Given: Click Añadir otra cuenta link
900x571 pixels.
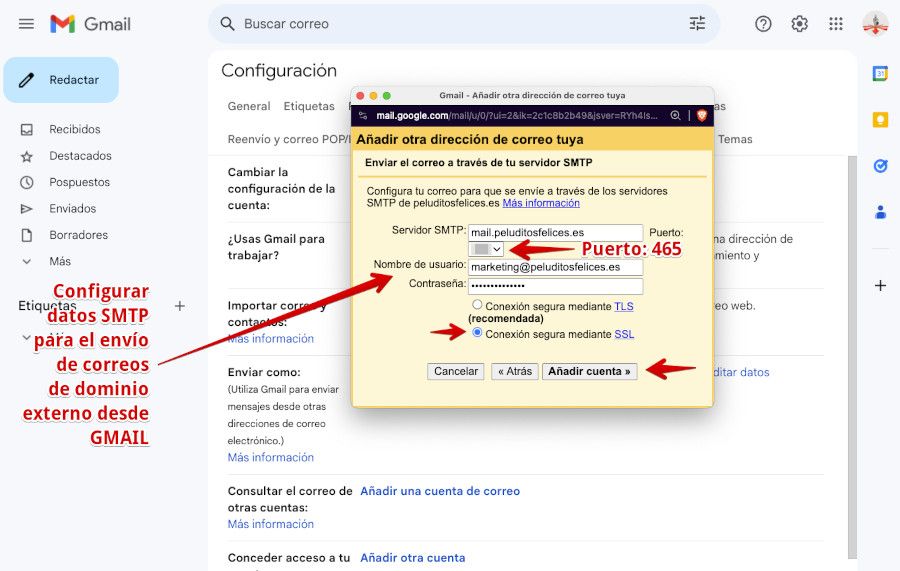Looking at the screenshot, I should click(413, 558).
